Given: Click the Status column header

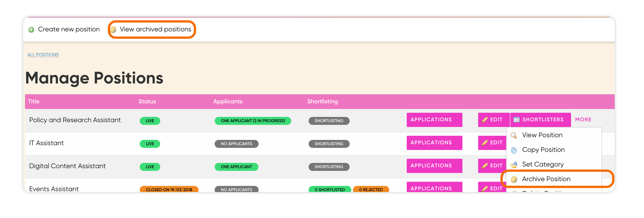Looking at the screenshot, I should pyautogui.click(x=147, y=101).
